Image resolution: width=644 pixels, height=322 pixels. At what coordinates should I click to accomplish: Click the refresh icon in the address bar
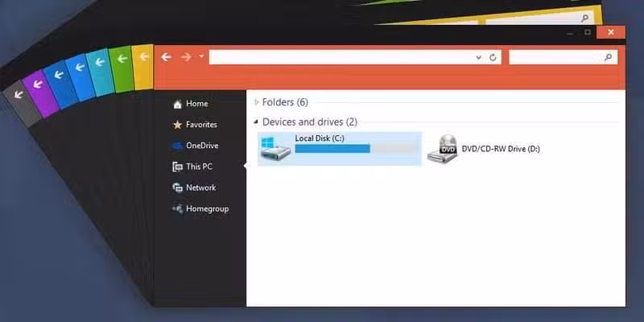tap(493, 57)
